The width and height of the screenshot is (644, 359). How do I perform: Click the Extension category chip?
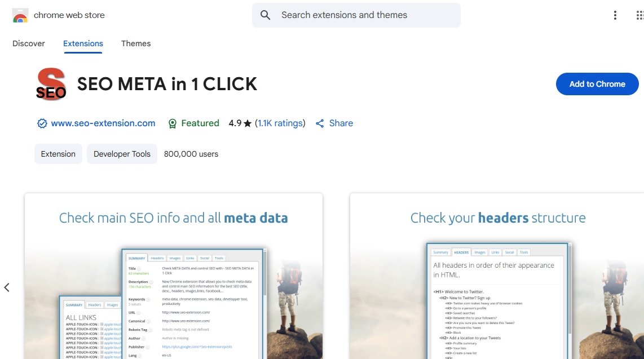click(58, 154)
